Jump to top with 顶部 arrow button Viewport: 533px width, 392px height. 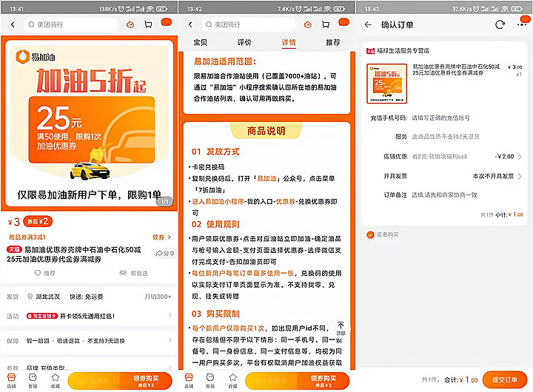click(x=341, y=329)
